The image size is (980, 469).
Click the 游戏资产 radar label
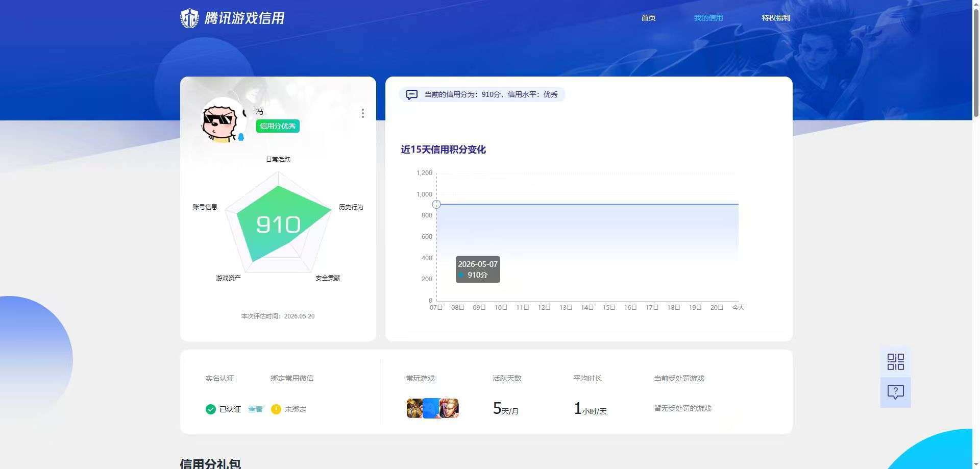(228, 278)
